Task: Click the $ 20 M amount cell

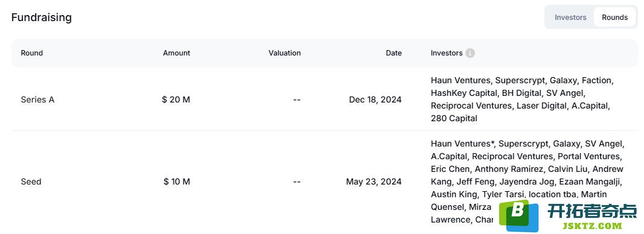Action: (x=176, y=100)
